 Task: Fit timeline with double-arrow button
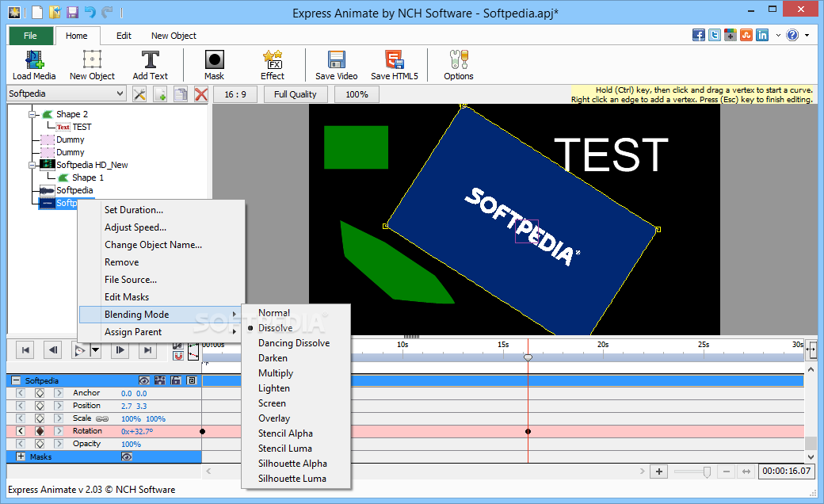pos(746,472)
